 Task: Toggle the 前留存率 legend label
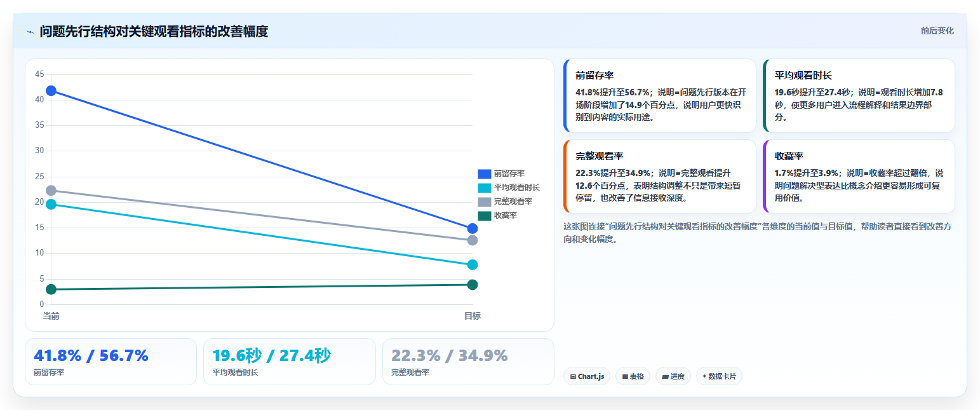(x=509, y=174)
